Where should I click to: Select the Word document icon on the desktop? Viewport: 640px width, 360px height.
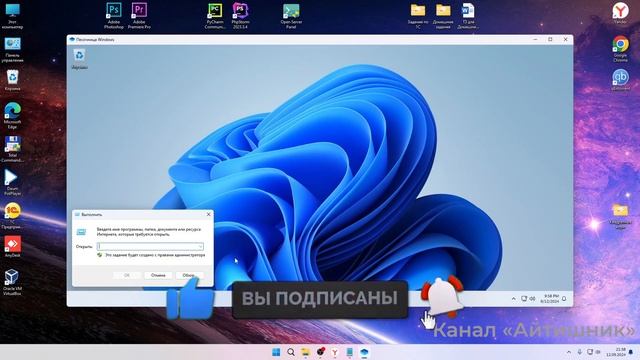pos(468,16)
